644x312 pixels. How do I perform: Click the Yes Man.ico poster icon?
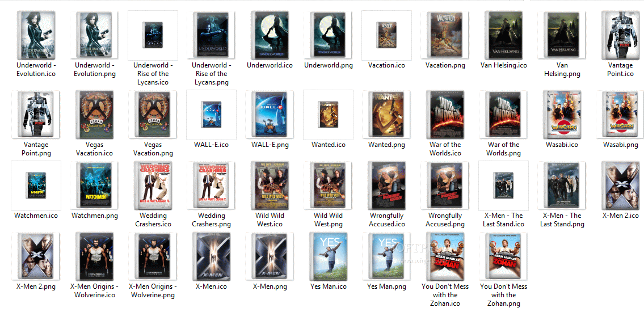click(328, 256)
